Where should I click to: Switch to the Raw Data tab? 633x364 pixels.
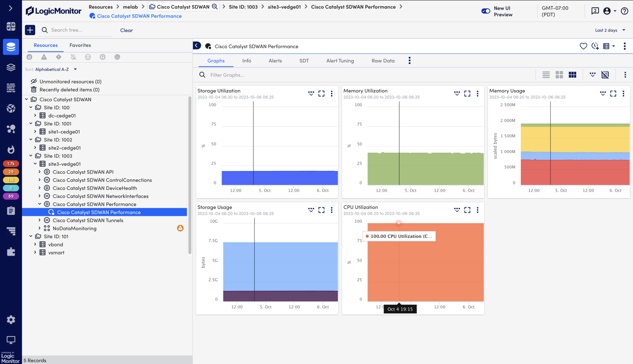pyautogui.click(x=383, y=61)
